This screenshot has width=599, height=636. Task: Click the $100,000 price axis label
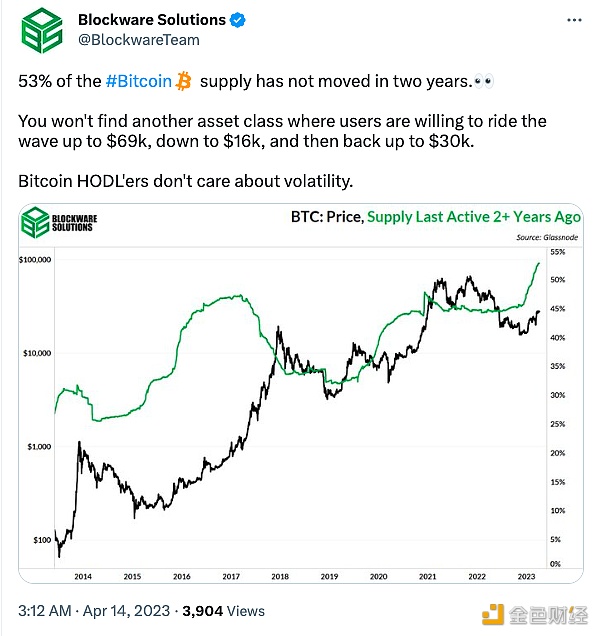pyautogui.click(x=35, y=260)
